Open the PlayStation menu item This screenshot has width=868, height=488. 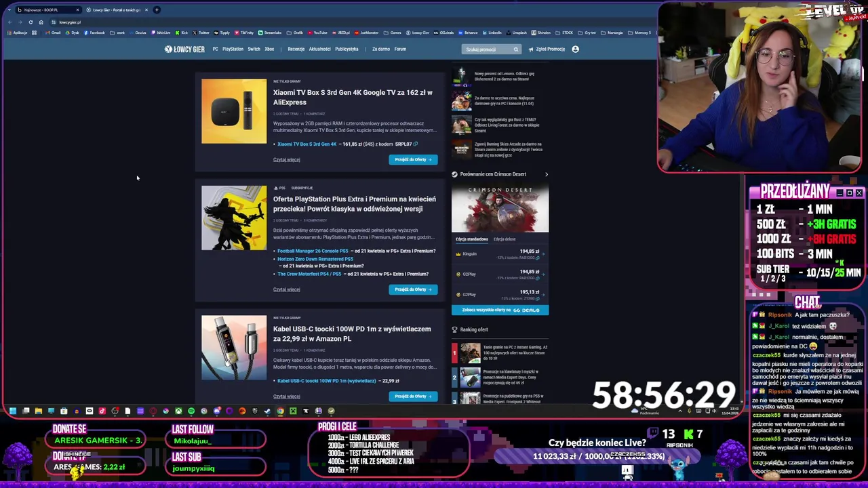pos(233,49)
